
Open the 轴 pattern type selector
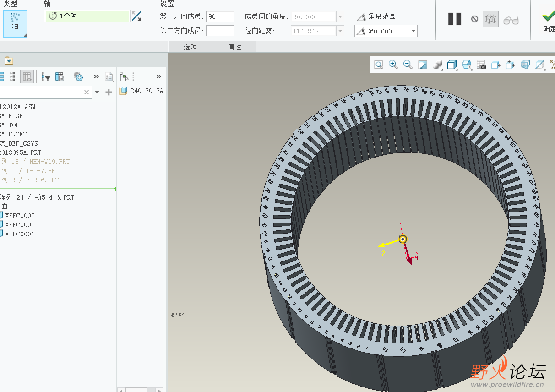click(x=15, y=23)
